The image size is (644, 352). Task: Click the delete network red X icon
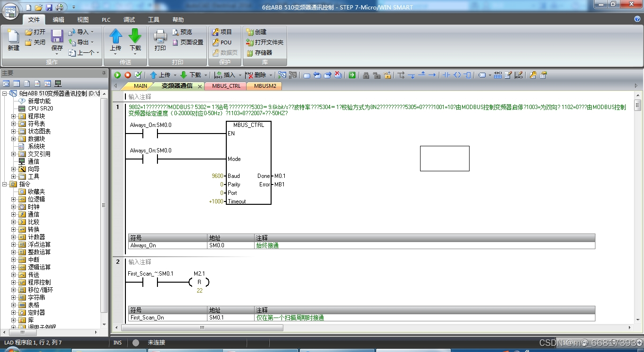[x=338, y=75]
